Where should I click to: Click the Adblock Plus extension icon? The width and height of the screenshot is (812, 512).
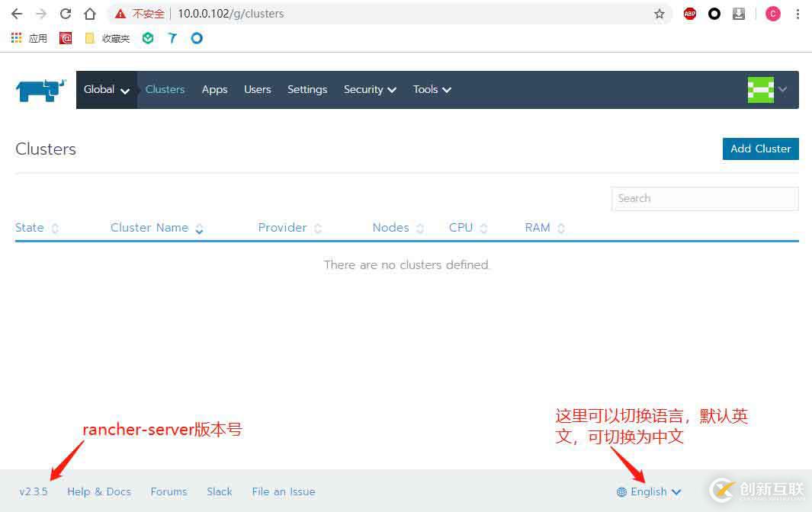pyautogui.click(x=689, y=13)
